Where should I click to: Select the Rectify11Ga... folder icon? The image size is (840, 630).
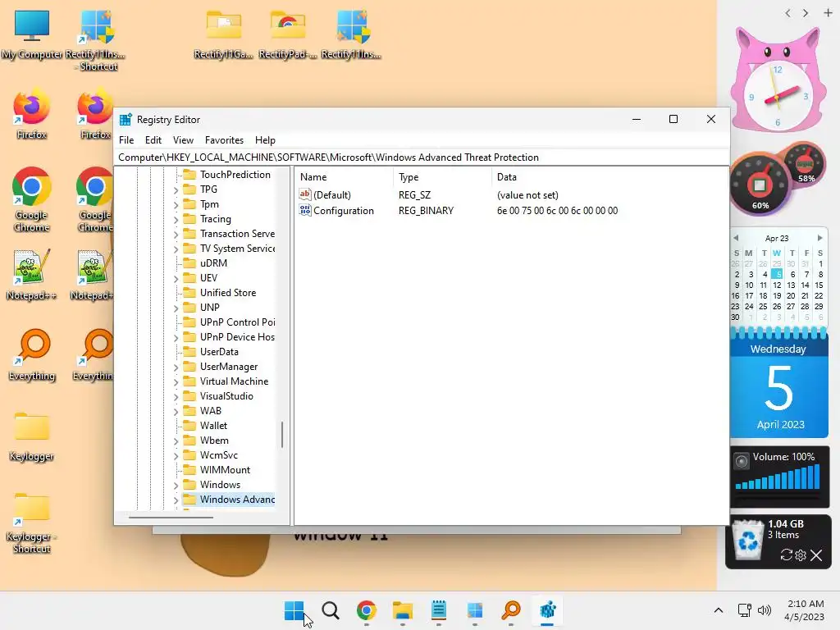223,34
